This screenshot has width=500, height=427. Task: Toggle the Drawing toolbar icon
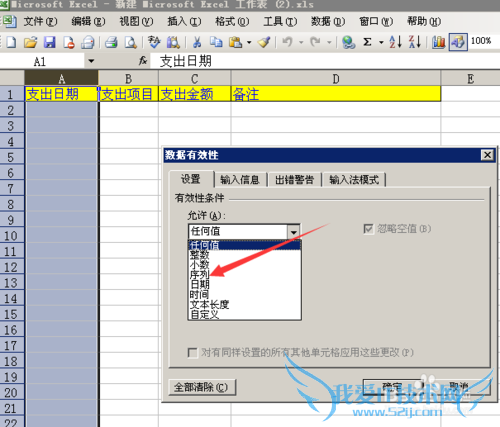tap(458, 42)
